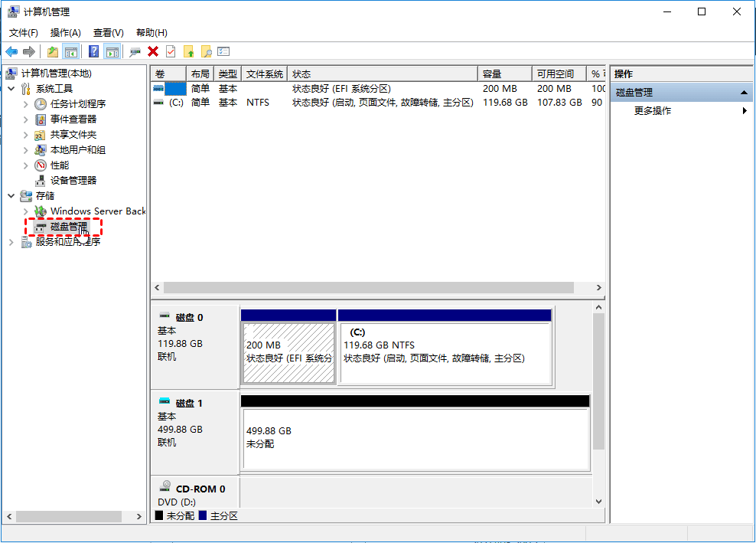Click the red X delete toolbar icon

coord(153,51)
